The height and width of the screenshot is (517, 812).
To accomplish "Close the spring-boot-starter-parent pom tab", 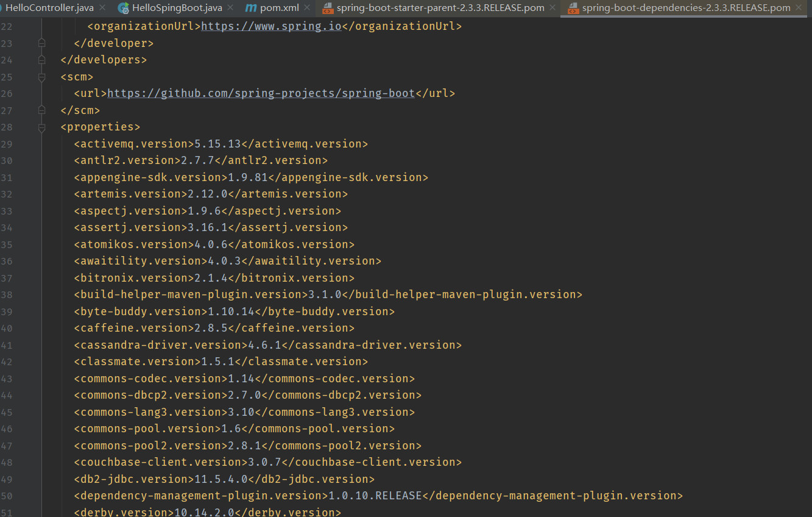I will coord(552,8).
